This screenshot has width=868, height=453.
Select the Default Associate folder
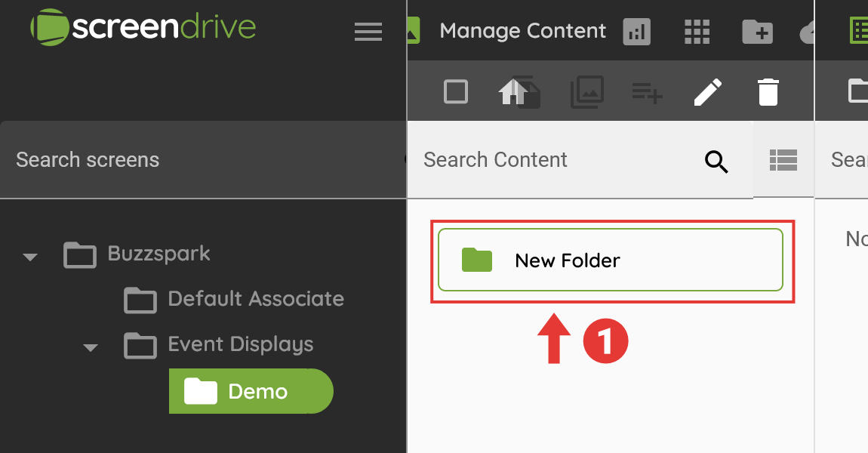point(255,299)
